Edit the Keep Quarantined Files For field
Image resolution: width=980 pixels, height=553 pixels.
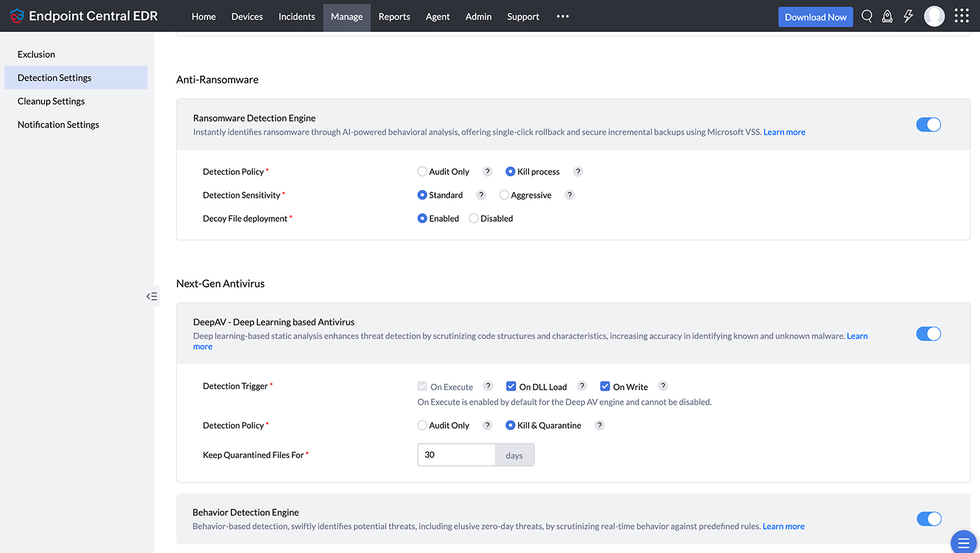[x=457, y=455]
